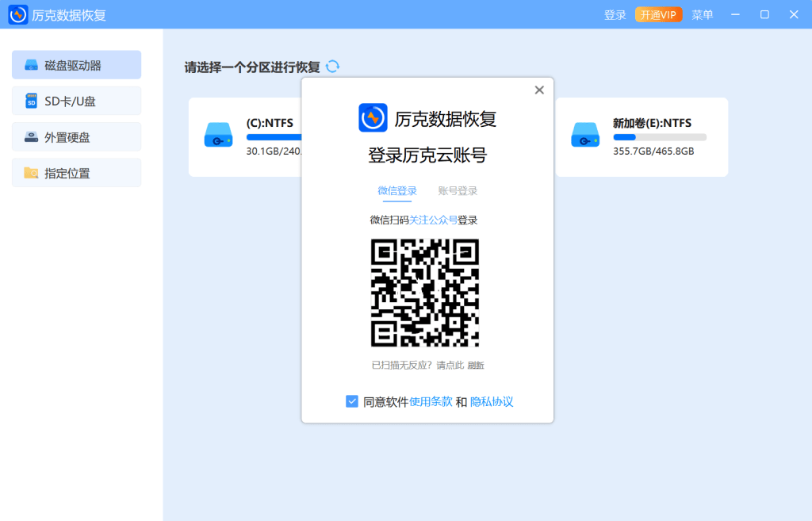Close the 厉克数据恢复 main window
This screenshot has width=812, height=521.
(794, 14)
